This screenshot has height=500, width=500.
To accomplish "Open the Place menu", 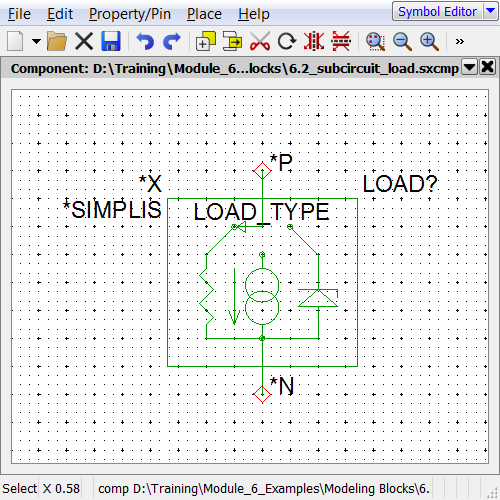I will click(x=204, y=14).
